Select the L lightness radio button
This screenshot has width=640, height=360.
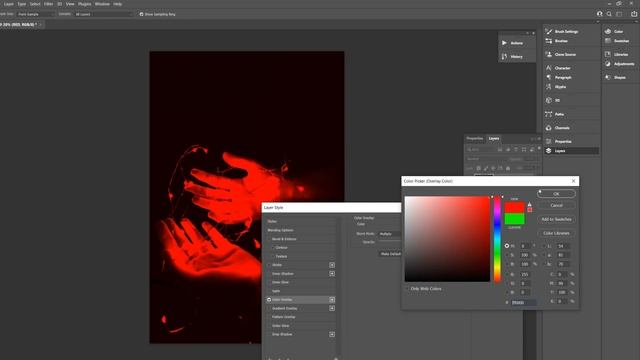click(544, 246)
